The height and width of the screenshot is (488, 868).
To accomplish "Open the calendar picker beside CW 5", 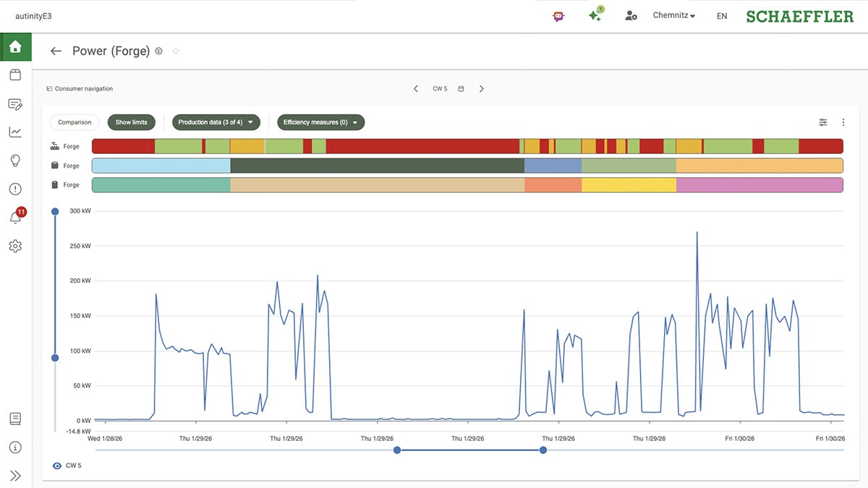I will [461, 88].
